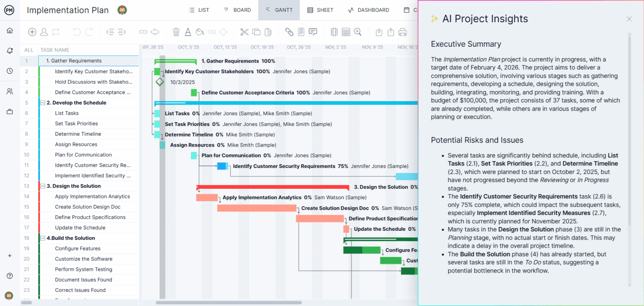Select the Perform System Testing task row

tap(83, 269)
